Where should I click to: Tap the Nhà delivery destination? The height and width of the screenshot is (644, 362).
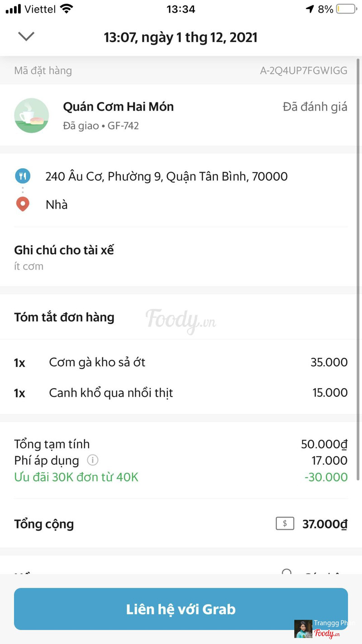click(57, 205)
